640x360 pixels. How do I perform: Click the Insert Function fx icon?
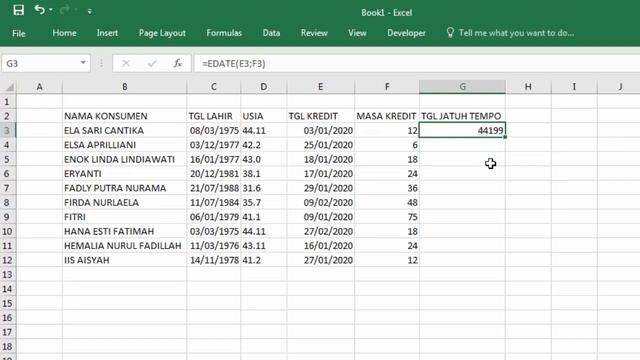click(178, 63)
